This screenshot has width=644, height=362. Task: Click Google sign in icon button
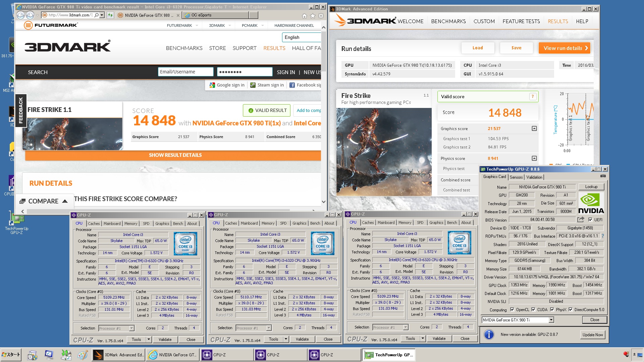click(227, 85)
